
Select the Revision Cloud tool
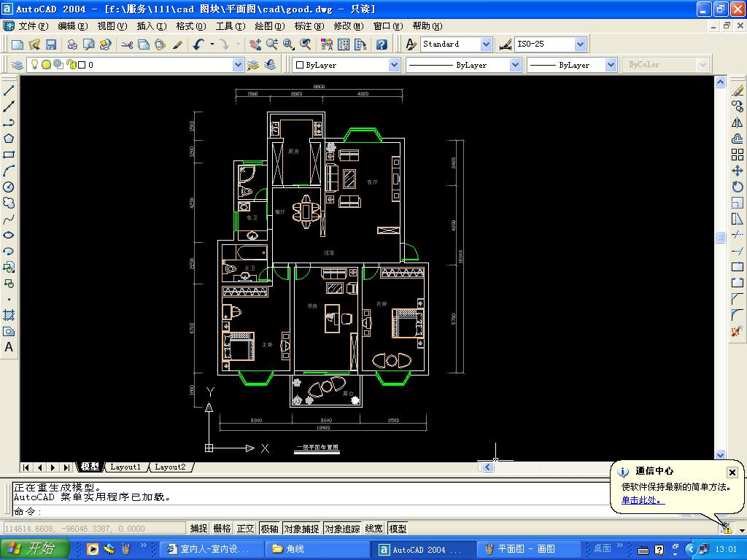pos(9,203)
